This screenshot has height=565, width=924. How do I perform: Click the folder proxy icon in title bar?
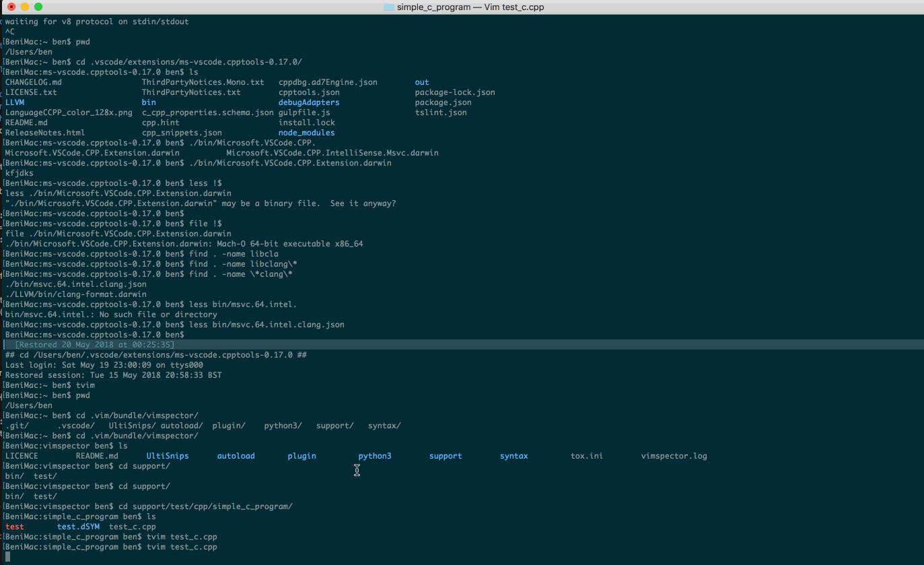(x=388, y=7)
